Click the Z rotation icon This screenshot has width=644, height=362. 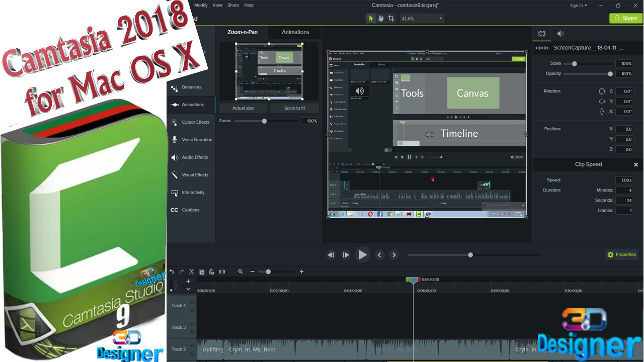pyautogui.click(x=602, y=92)
